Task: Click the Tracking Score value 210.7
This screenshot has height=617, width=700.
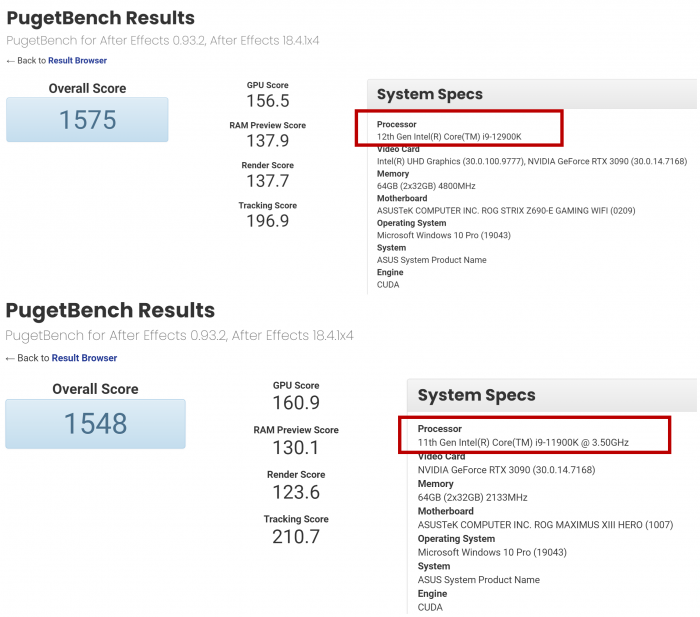Action: tap(295, 537)
